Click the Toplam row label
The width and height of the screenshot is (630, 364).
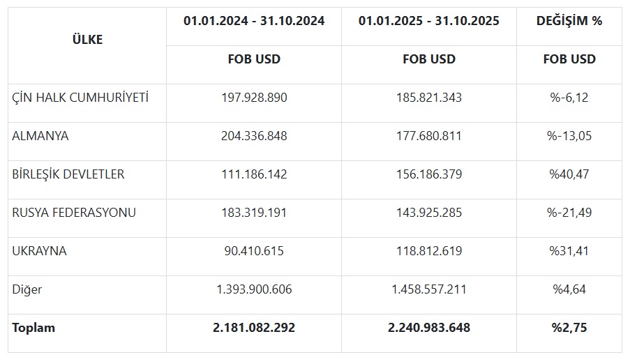pyautogui.click(x=33, y=328)
